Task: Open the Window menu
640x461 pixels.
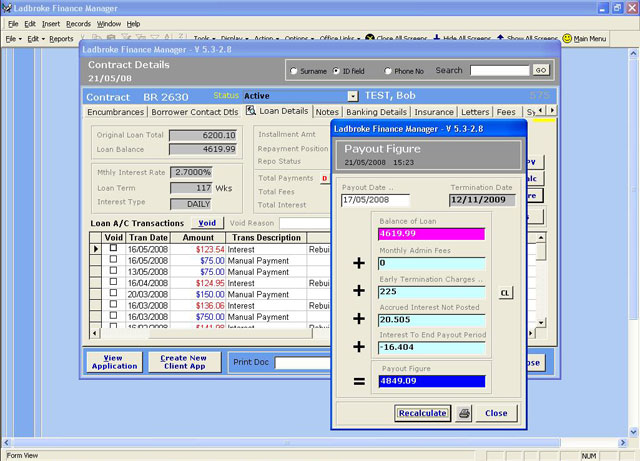Action: (109, 24)
